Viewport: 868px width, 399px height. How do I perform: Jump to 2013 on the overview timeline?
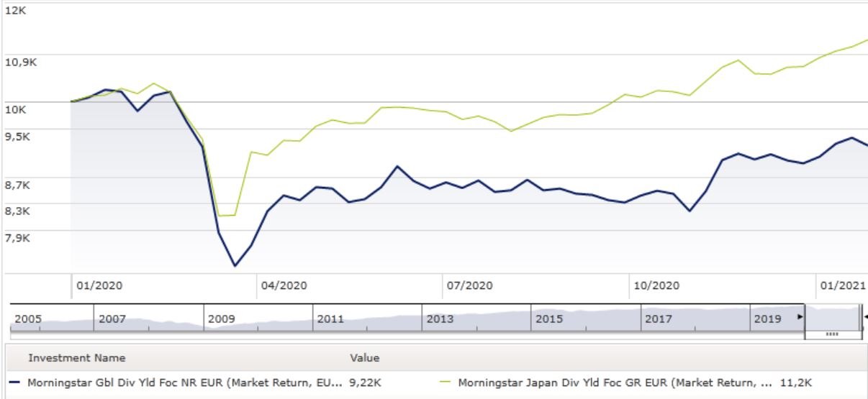440,318
